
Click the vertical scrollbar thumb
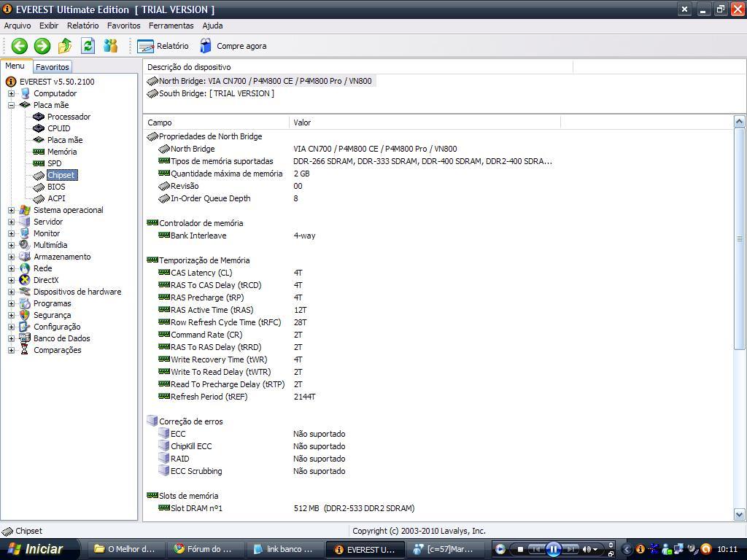[x=740, y=239]
